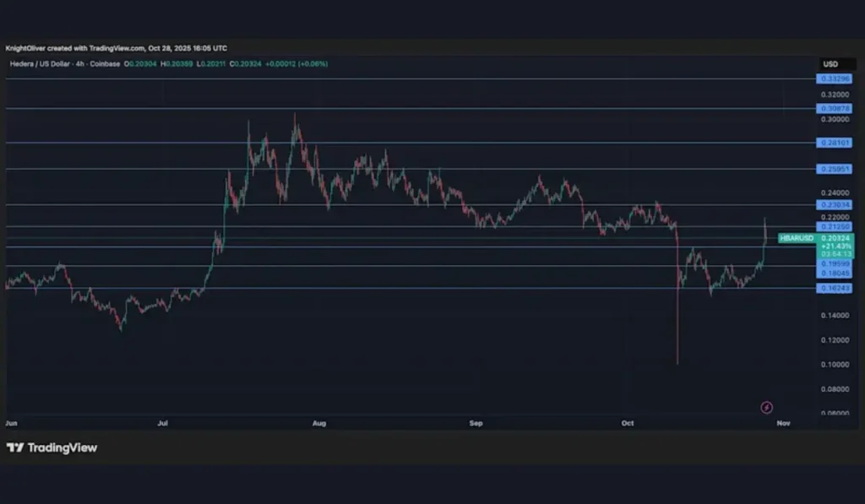
Task: Click the latest green candle near 0.21
Action: (765, 241)
